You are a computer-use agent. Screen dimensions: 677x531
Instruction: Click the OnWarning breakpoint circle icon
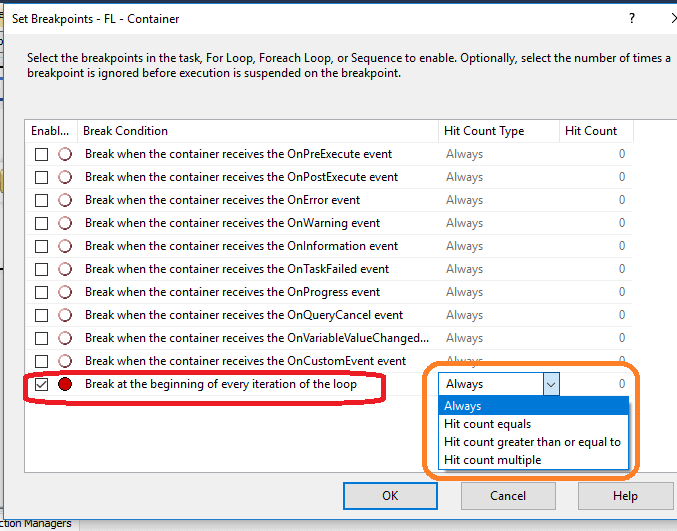click(x=65, y=223)
